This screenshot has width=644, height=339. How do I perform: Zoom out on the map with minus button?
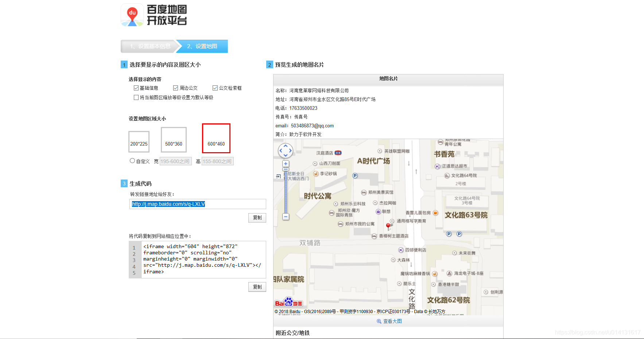click(286, 217)
